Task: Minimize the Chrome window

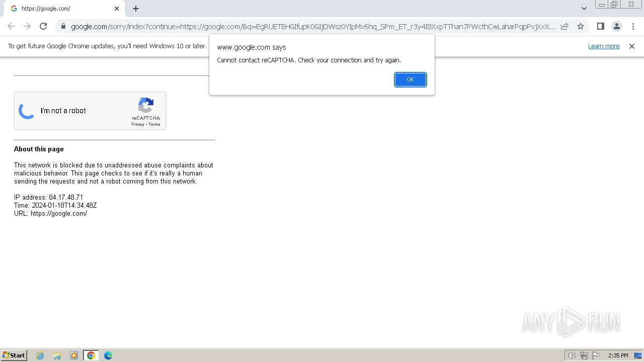Action: pos(601,5)
